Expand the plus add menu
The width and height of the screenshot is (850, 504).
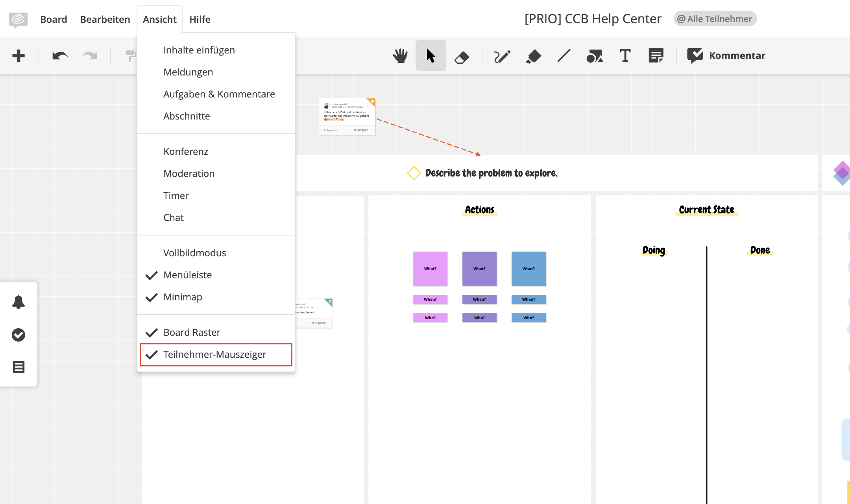tap(18, 55)
